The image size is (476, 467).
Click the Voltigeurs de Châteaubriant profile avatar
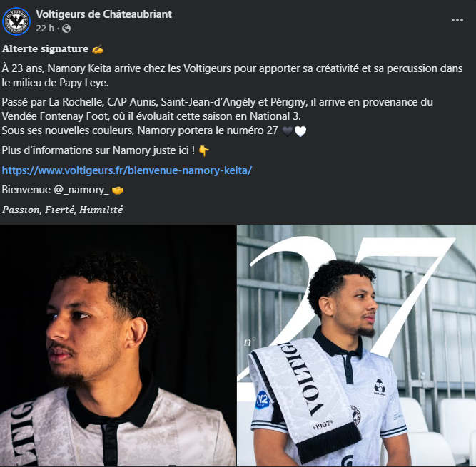click(x=16, y=21)
